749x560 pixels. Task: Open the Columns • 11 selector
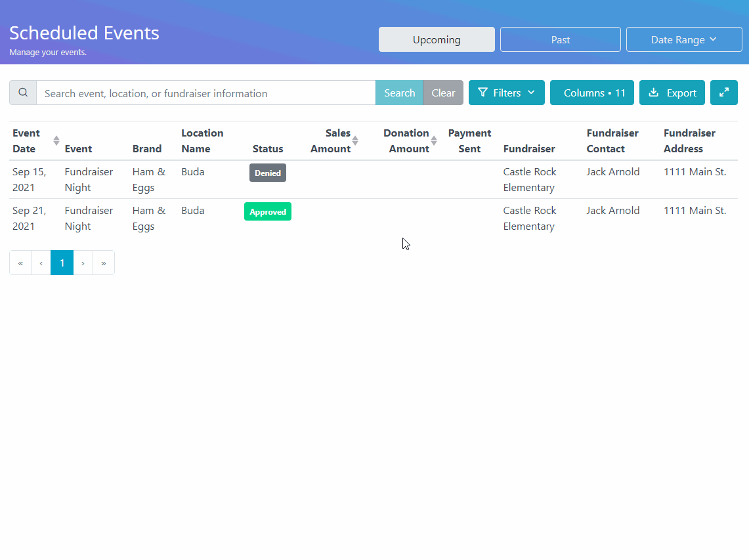pyautogui.click(x=592, y=93)
